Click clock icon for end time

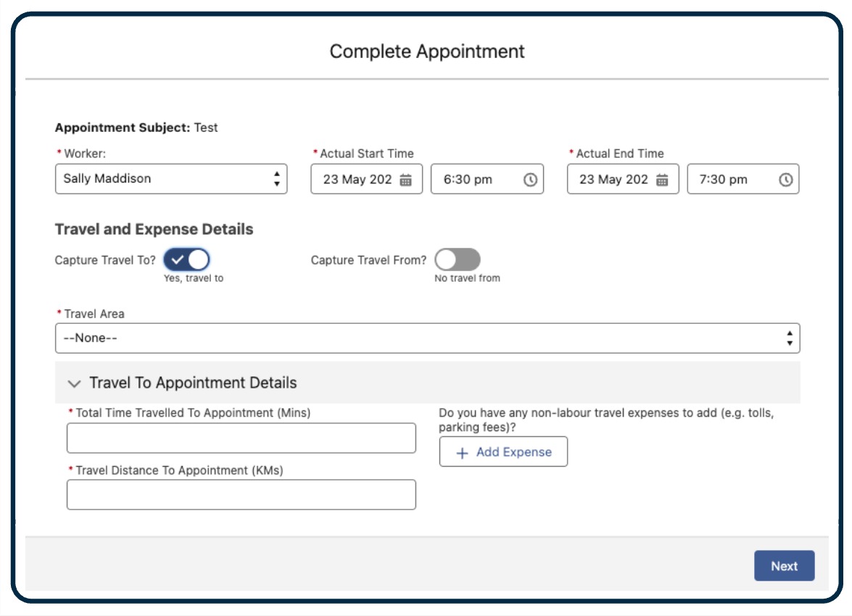785,180
